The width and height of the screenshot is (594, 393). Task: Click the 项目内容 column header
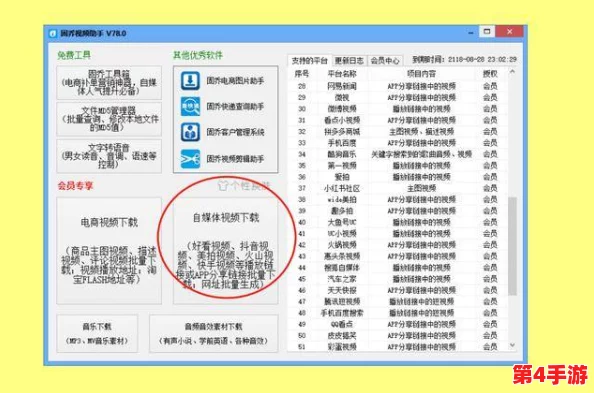pos(421,74)
